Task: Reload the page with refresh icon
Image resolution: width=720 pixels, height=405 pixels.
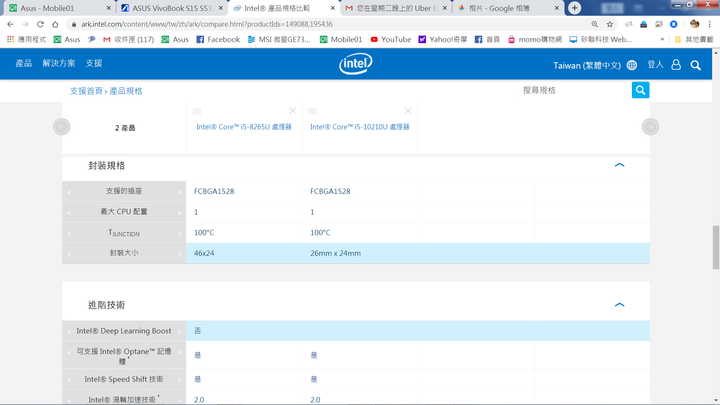Action: (x=40, y=24)
